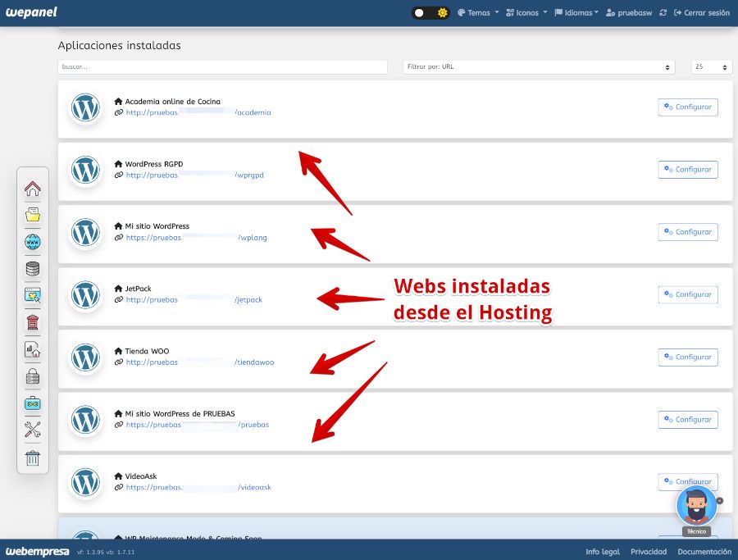The width and height of the screenshot is (738, 560).
Task: Expand the Iconos dropdown
Action: click(x=525, y=13)
